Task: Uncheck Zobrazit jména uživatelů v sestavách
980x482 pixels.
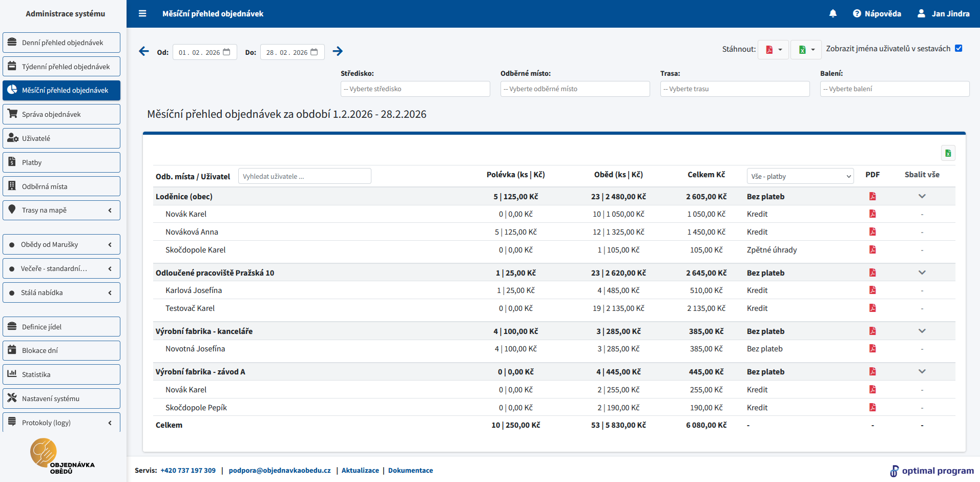Action: pos(958,49)
